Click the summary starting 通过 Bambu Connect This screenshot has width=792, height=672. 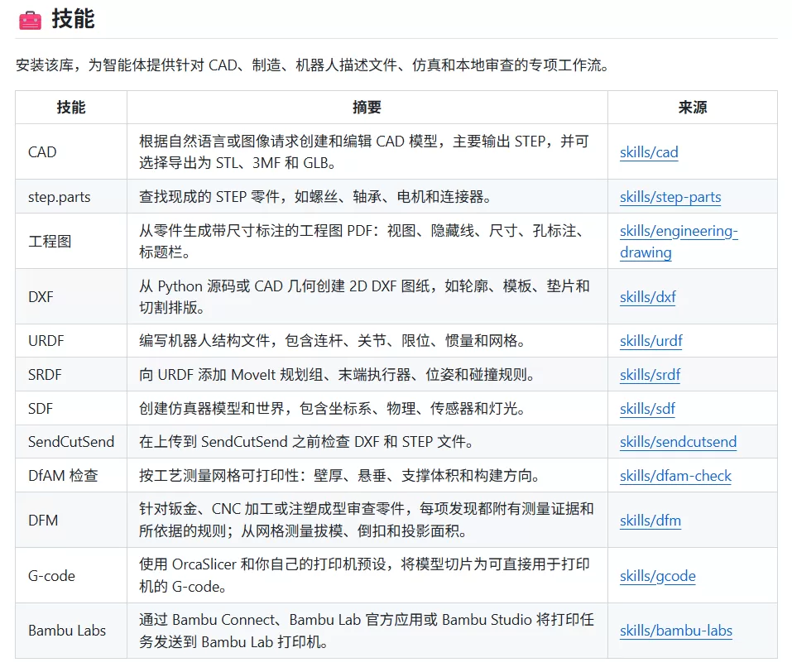[x=367, y=631]
